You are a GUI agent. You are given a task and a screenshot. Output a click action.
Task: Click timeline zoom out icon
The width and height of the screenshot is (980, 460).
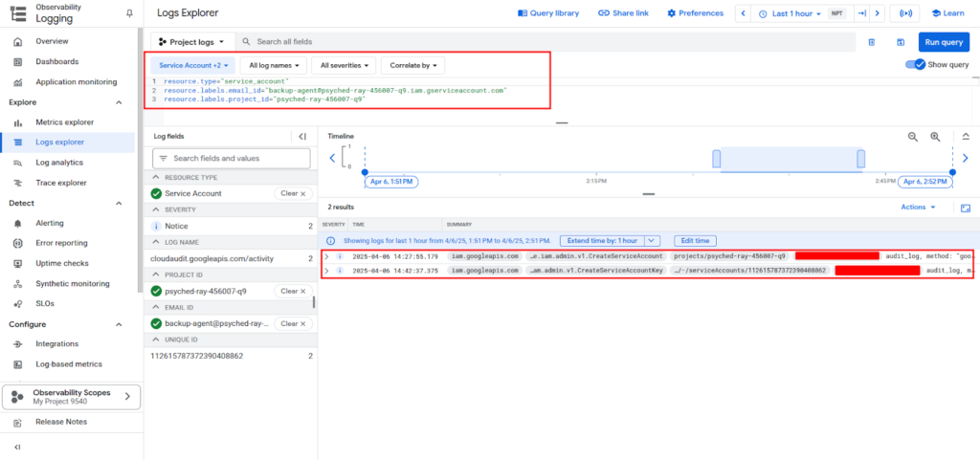pyautogui.click(x=912, y=136)
